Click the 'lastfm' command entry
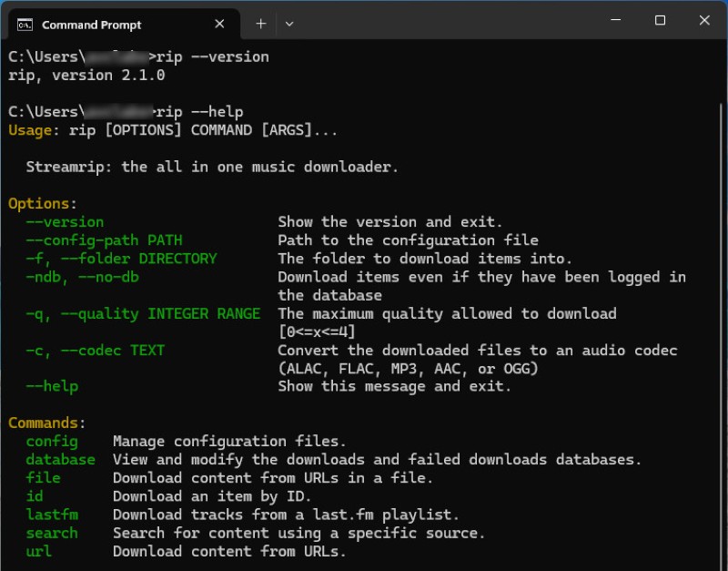Viewport: 728px width, 571px height. point(52,515)
